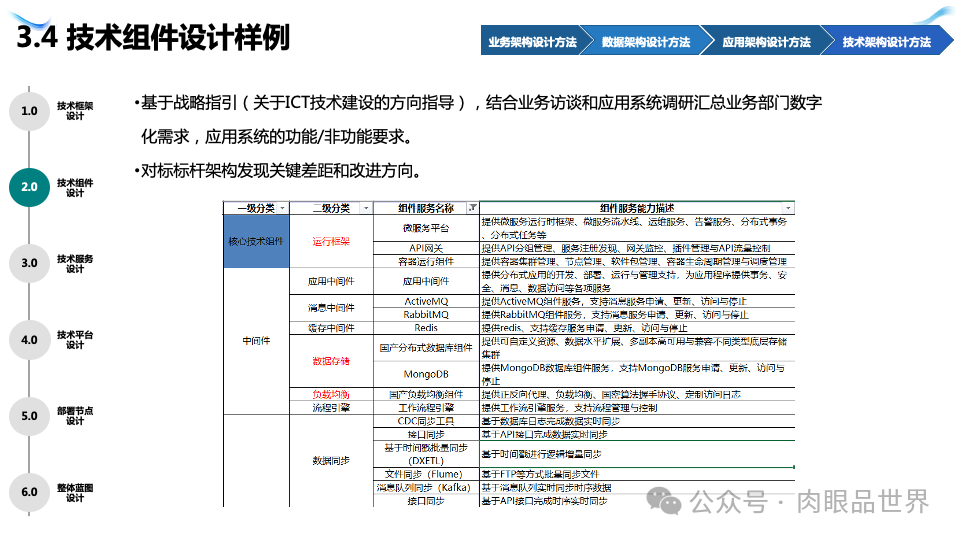
Task: Click the 提供容器集群管理 description cell
Action: [x=637, y=261]
